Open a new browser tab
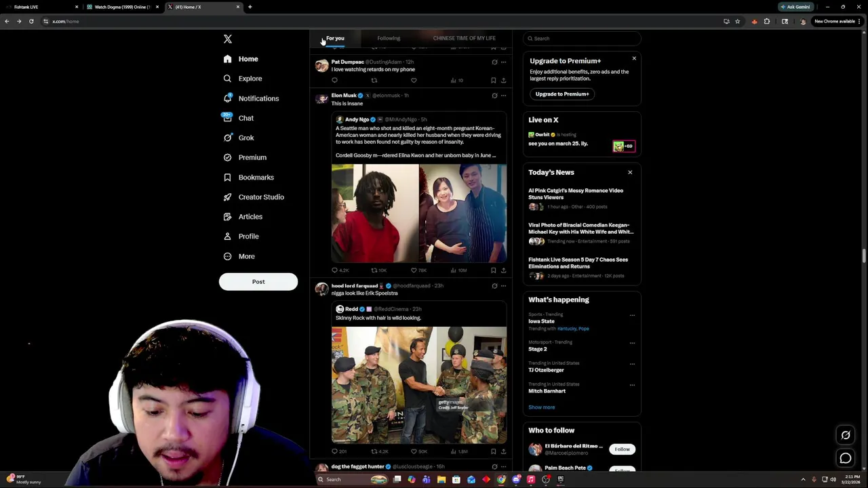 click(250, 7)
